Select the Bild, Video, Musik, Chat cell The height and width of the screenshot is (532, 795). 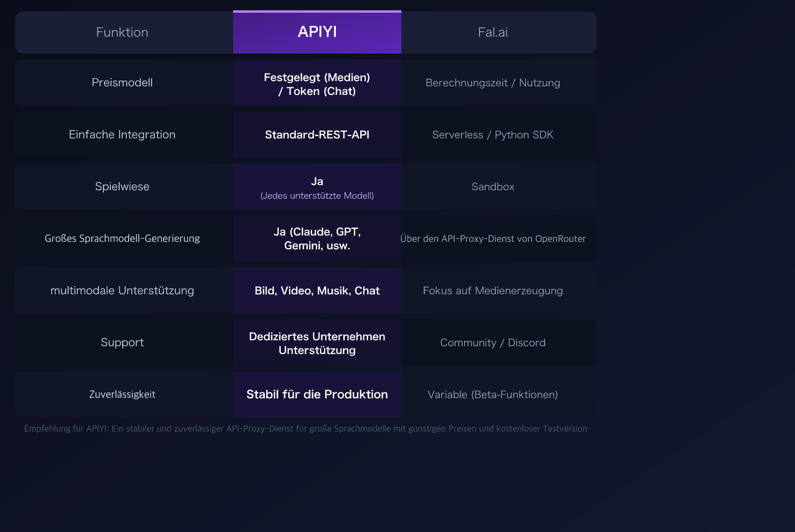[317, 291]
